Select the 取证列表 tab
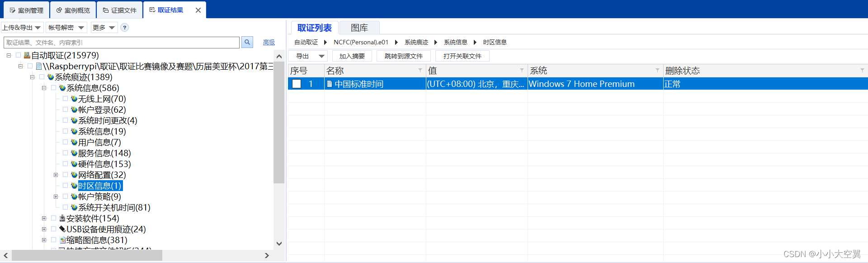The height and width of the screenshot is (263, 868). click(x=315, y=28)
